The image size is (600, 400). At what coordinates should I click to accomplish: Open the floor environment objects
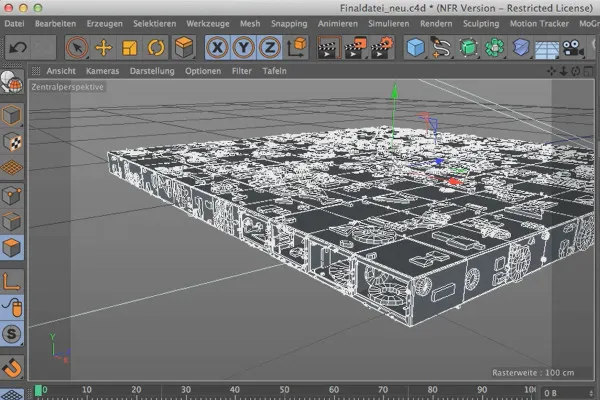[x=546, y=49]
